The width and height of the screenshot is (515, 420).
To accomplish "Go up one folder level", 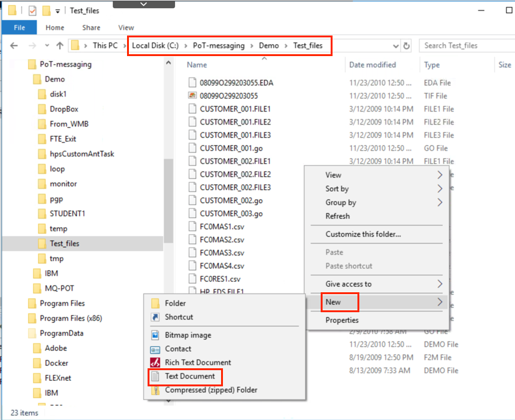I will pos(60,45).
